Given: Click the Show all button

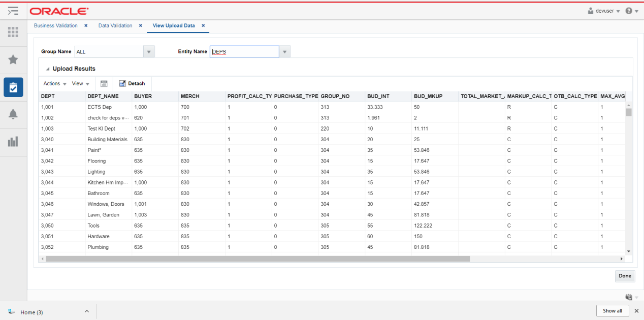Looking at the screenshot, I should [x=613, y=311].
